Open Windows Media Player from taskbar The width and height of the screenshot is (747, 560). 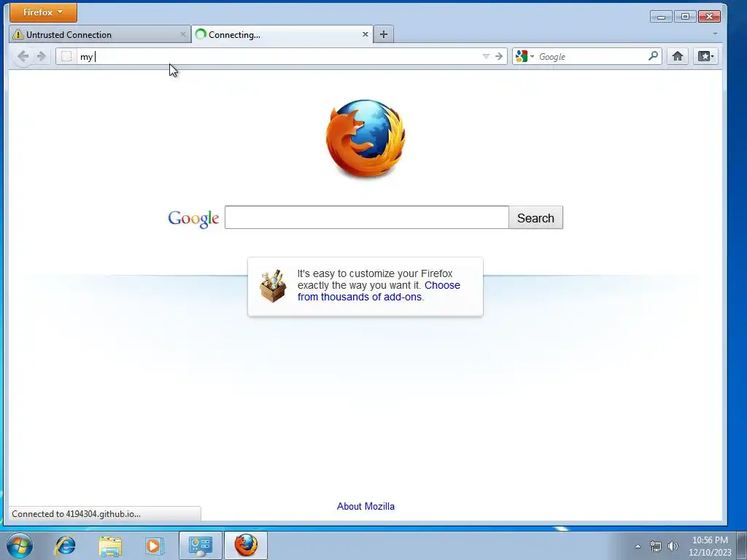pos(155,545)
